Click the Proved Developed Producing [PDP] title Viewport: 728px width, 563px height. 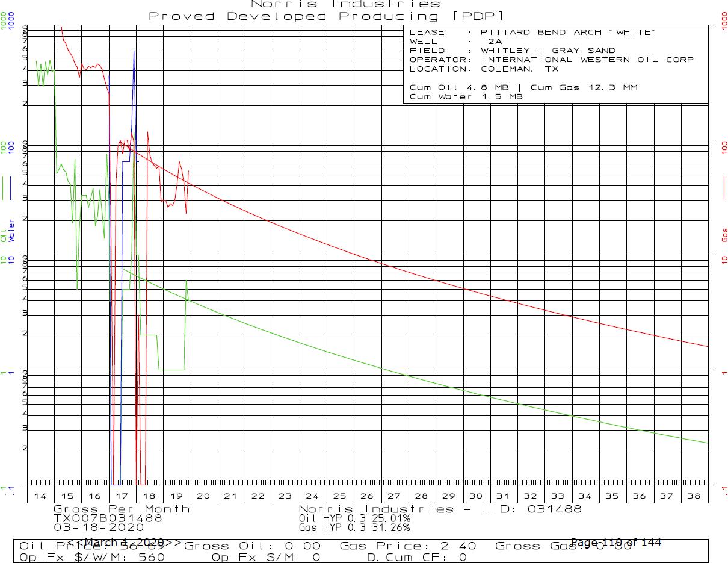[x=327, y=16]
